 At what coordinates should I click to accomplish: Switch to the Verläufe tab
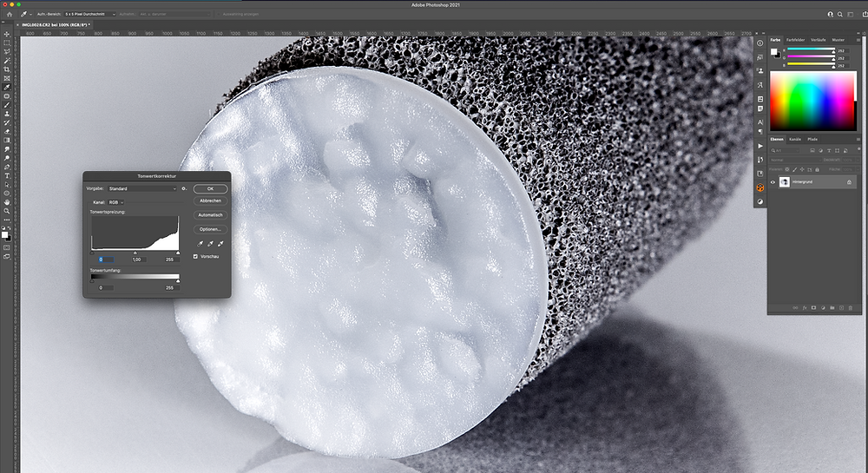pos(819,40)
